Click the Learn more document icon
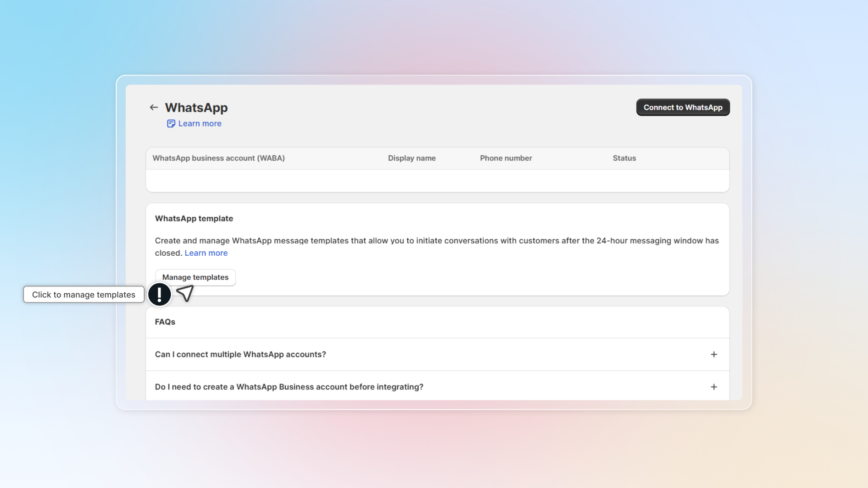Image resolution: width=868 pixels, height=488 pixels. (171, 124)
